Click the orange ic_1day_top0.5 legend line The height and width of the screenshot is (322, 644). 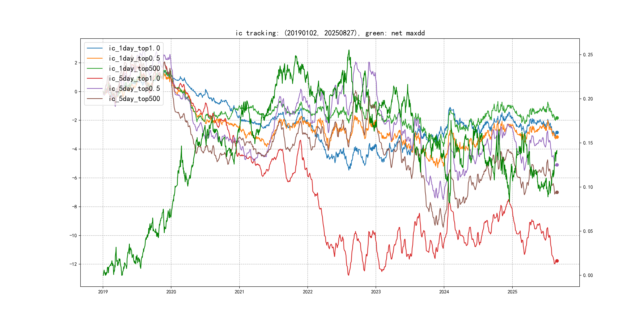pyautogui.click(x=94, y=58)
